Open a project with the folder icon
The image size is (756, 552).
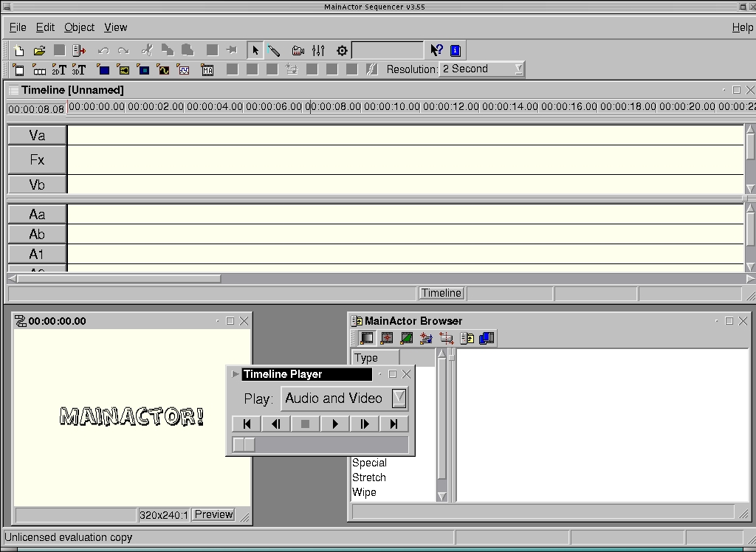pyautogui.click(x=40, y=50)
